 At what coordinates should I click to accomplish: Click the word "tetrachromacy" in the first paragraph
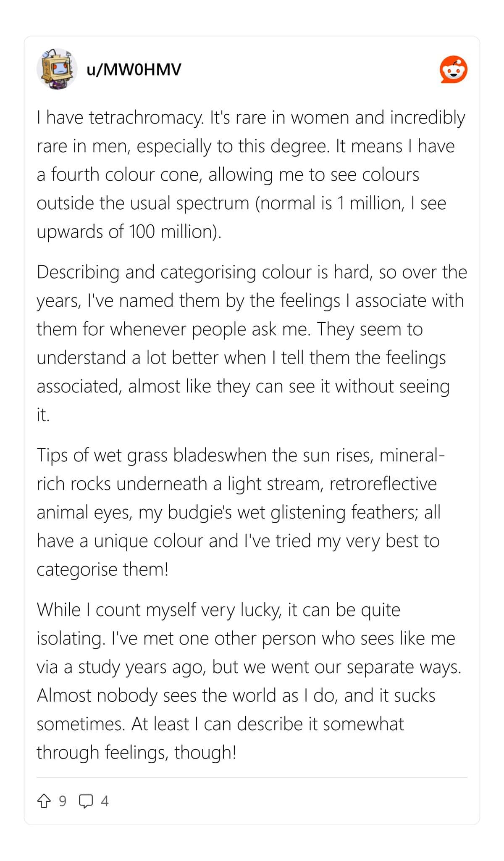tap(146, 118)
